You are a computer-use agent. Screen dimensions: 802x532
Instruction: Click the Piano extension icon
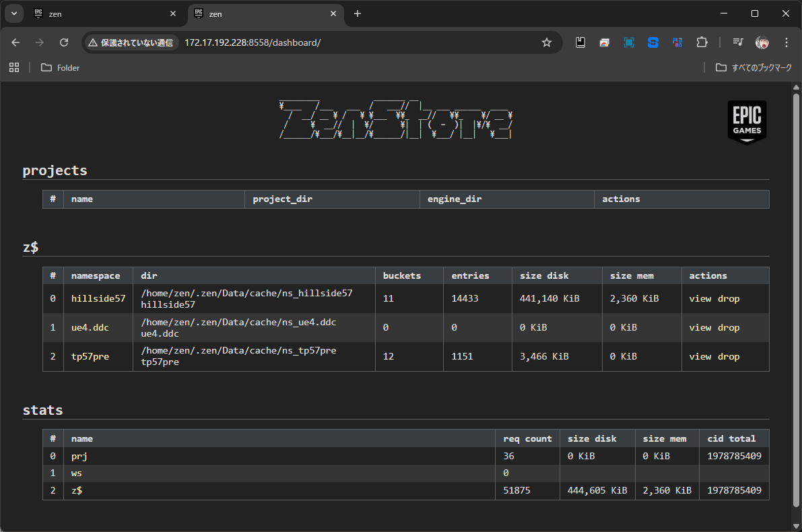pyautogui.click(x=677, y=42)
